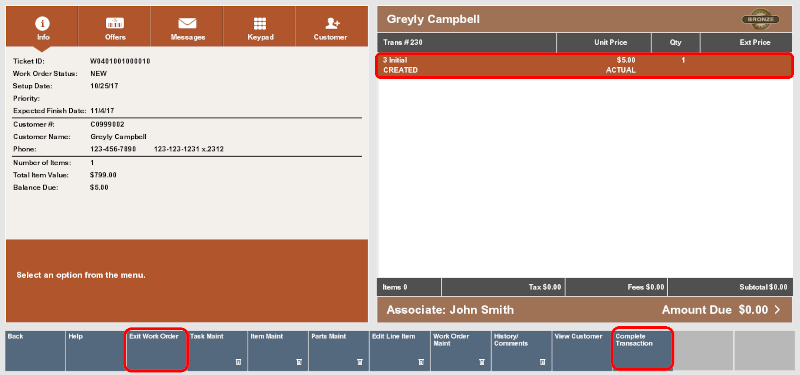Screen dimensions: 800x375
Task: Click the Unit Price column header
Action: click(604, 43)
